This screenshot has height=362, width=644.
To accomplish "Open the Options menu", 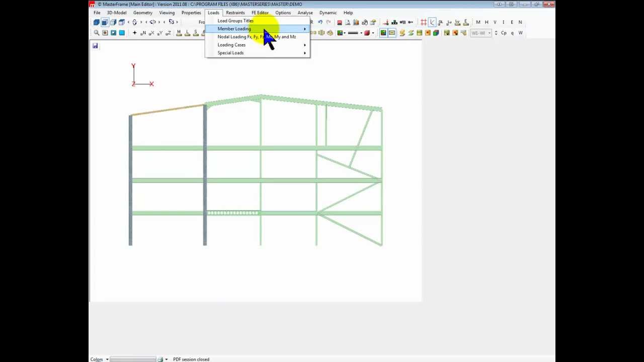I will 283,13.
